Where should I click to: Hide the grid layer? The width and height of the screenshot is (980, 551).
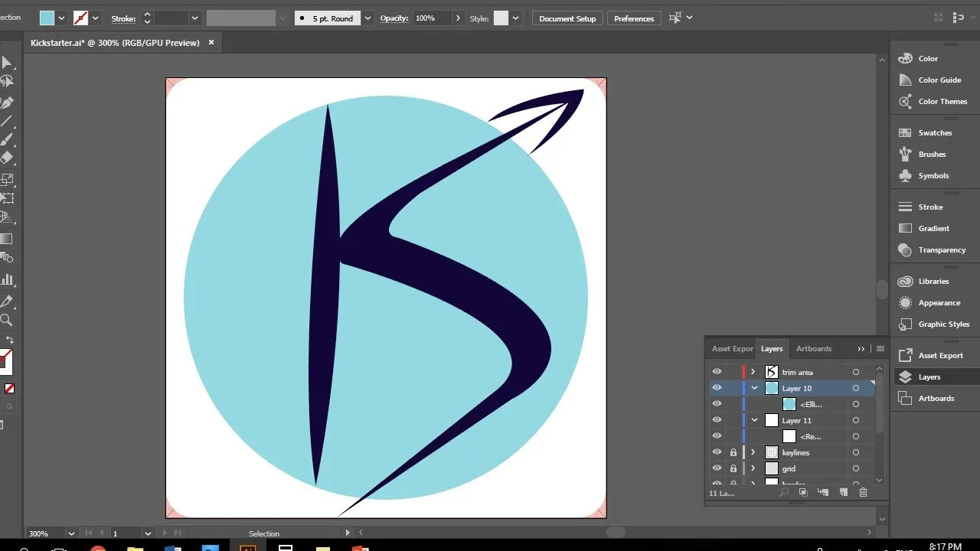(x=717, y=468)
